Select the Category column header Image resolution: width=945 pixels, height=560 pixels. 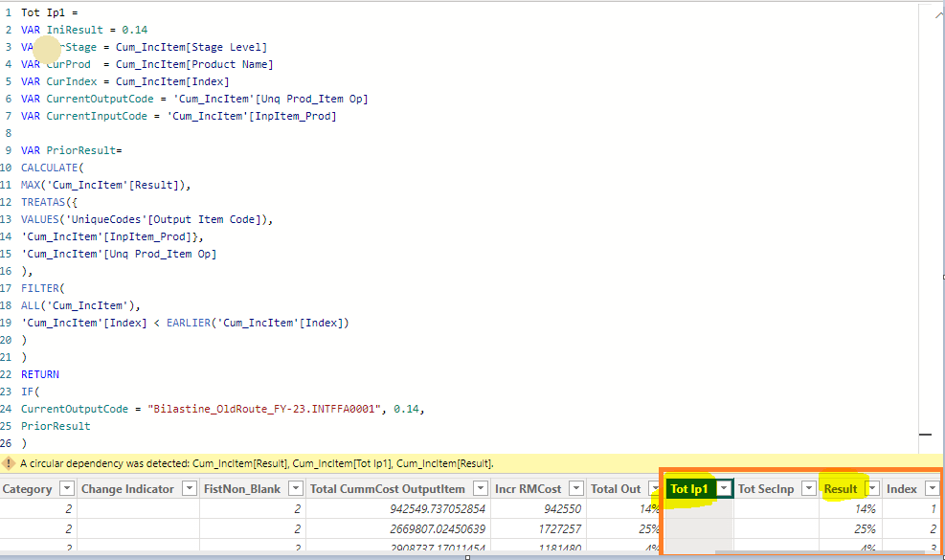click(27, 489)
